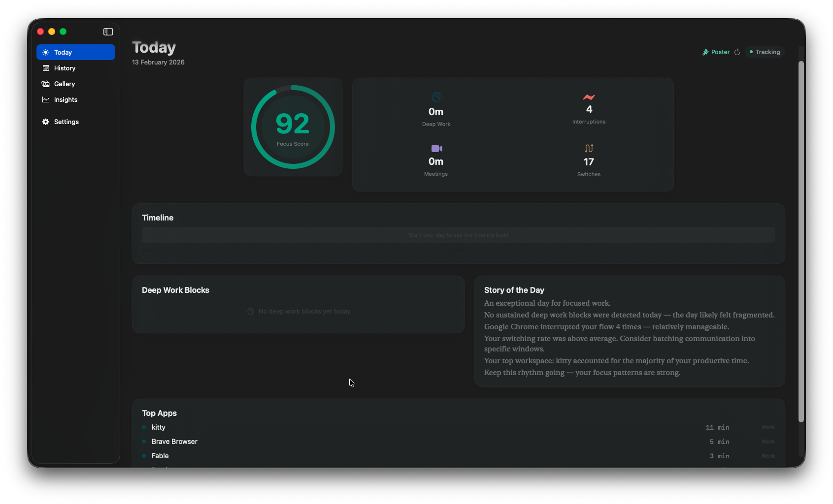This screenshot has width=833, height=504.
Task: Click the video camera icon above Meetings
Action: (x=435, y=148)
